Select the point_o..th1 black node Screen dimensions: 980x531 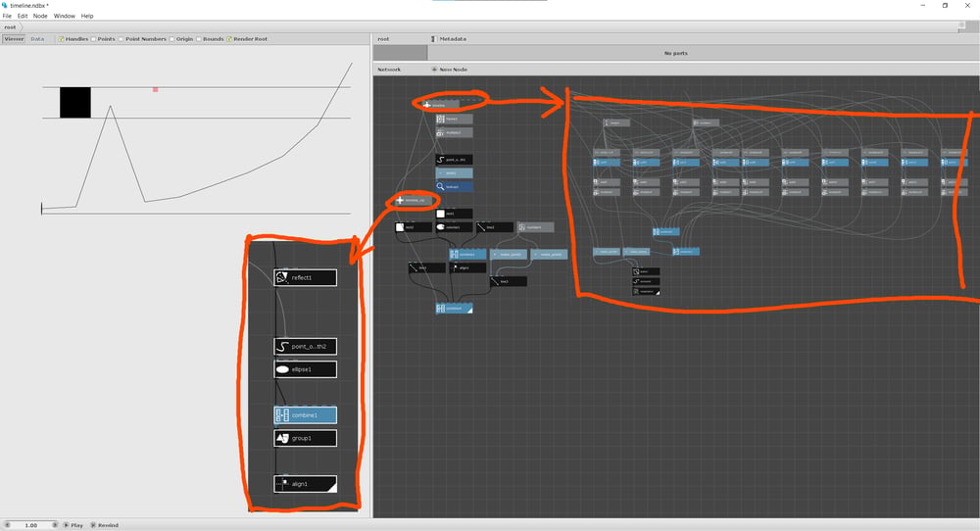tap(454, 160)
